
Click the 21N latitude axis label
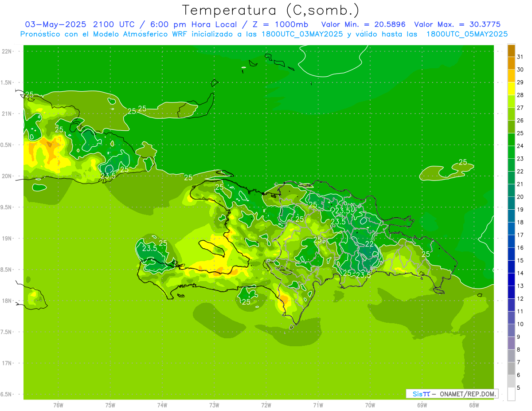(x=7, y=114)
